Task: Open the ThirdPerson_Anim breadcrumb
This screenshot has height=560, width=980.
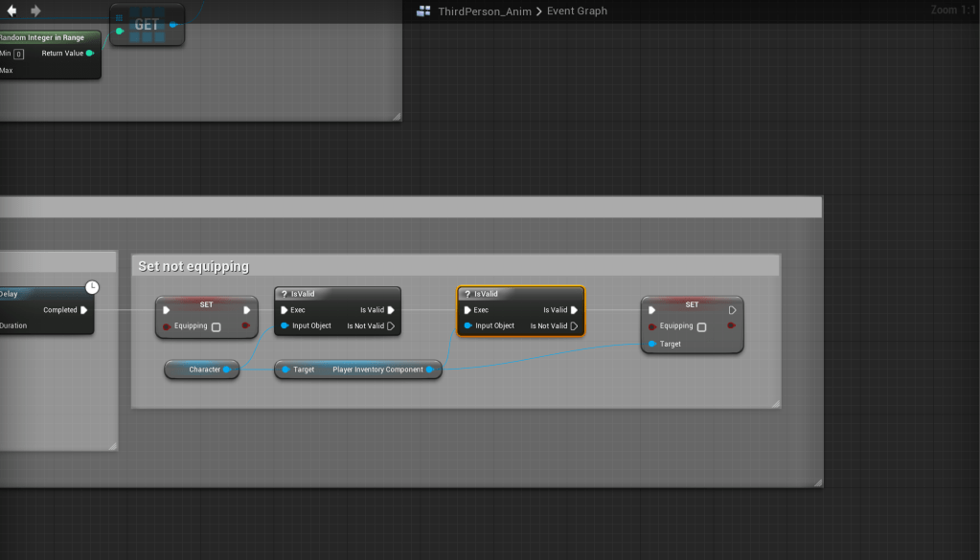Action: 485,11
